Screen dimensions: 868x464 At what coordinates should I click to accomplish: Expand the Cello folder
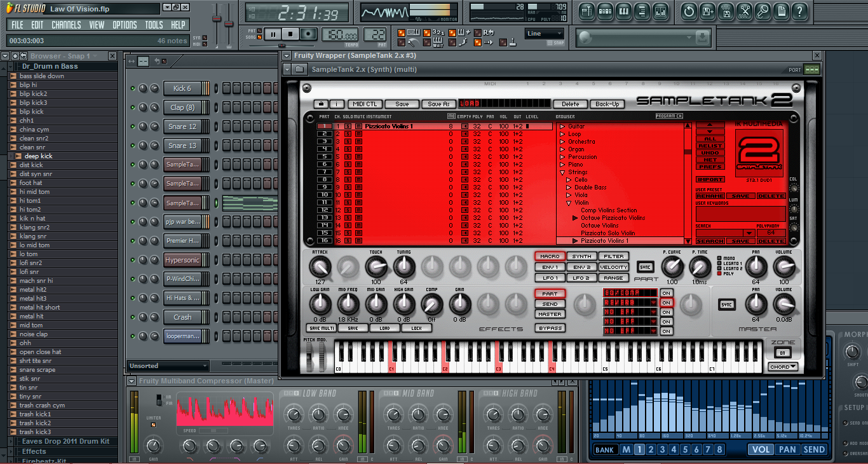click(569, 180)
